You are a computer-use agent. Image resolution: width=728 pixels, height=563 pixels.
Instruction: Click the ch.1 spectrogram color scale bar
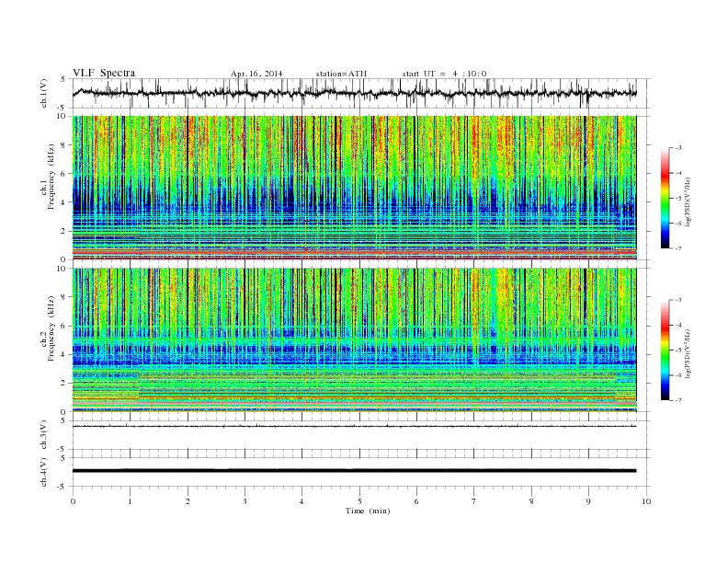pyautogui.click(x=665, y=198)
